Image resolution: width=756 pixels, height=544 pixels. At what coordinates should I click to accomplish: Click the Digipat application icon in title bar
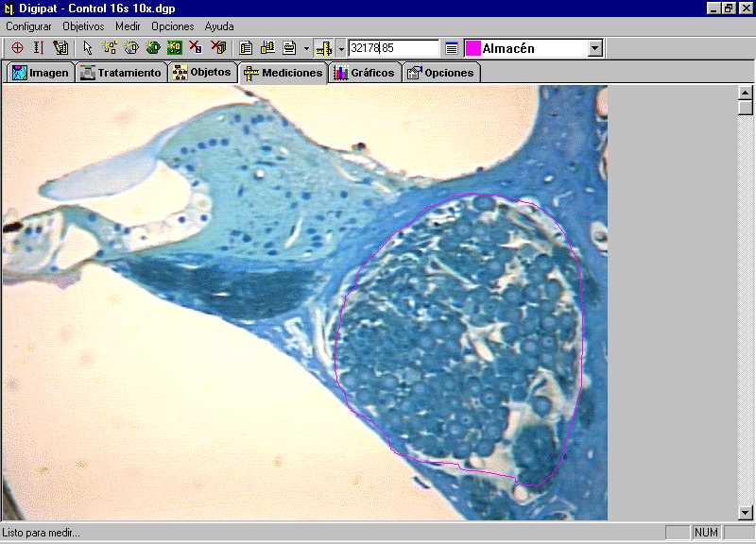(x=9, y=8)
